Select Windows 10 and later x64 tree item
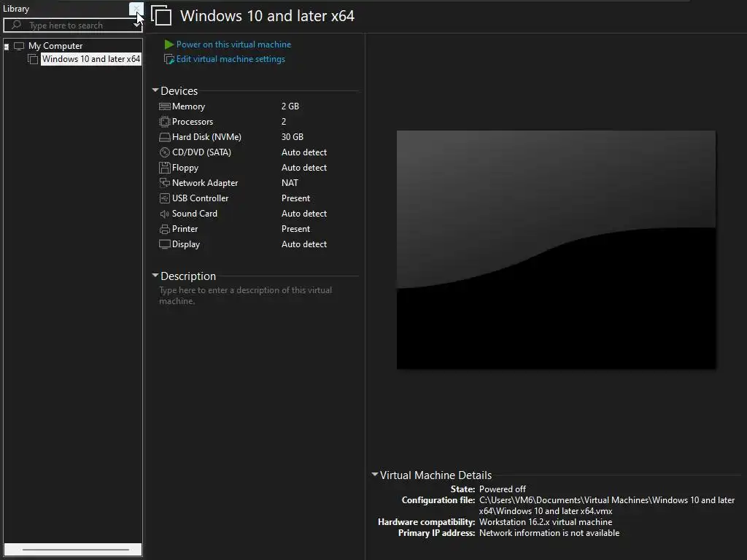 point(91,59)
